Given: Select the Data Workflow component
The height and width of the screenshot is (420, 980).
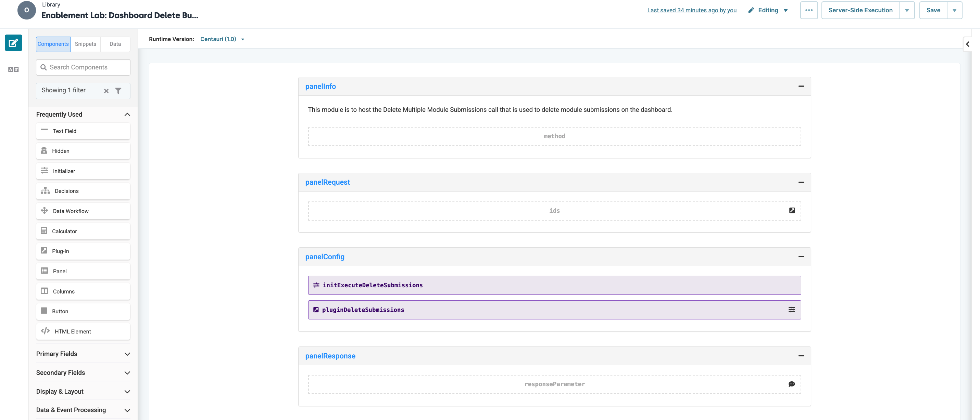Looking at the screenshot, I should click(x=83, y=211).
